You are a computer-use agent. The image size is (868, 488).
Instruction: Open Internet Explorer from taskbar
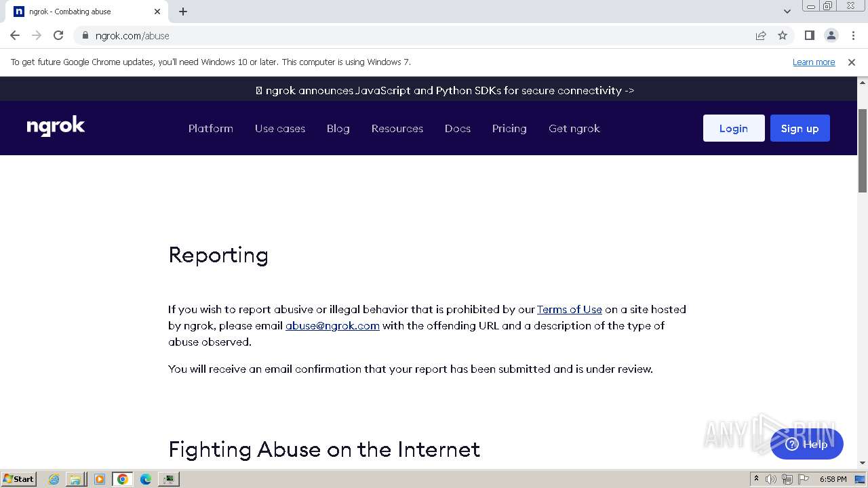[x=54, y=479]
